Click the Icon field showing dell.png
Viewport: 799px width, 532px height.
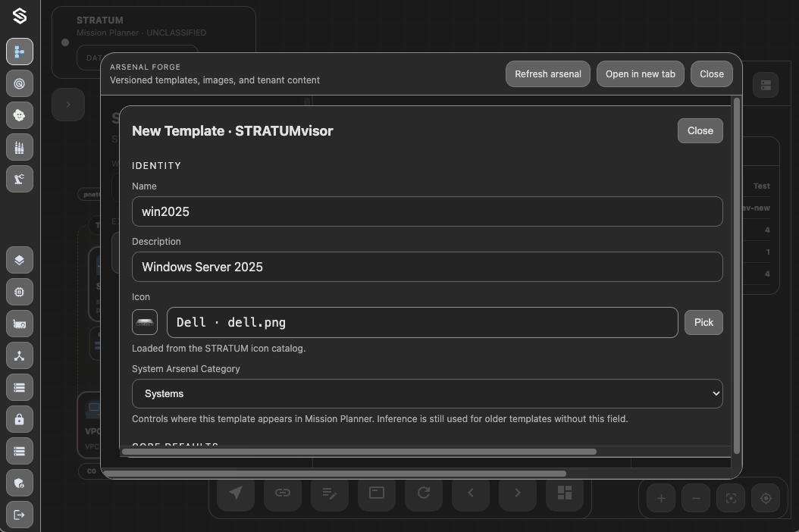[x=422, y=323]
